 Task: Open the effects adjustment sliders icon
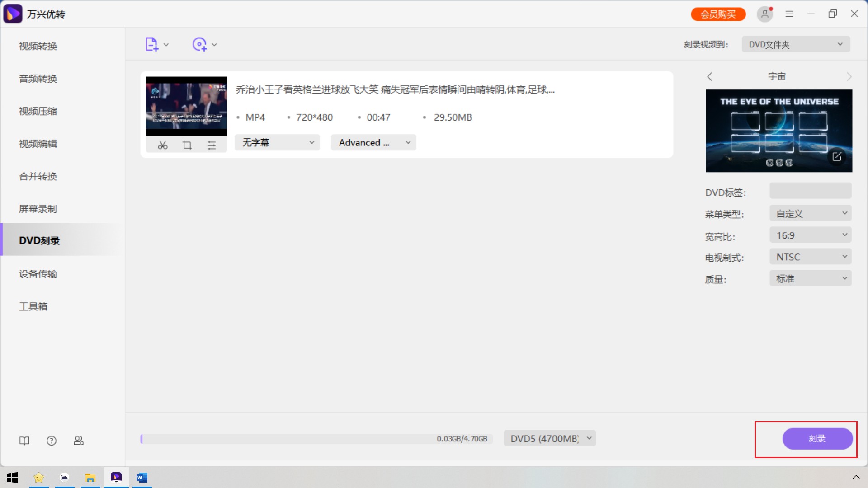point(212,145)
